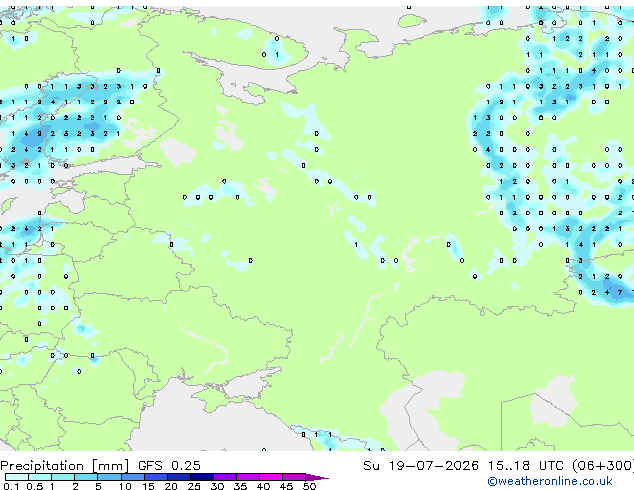Click the map precipitation value "7"
The image size is (634, 490).
tap(620, 292)
